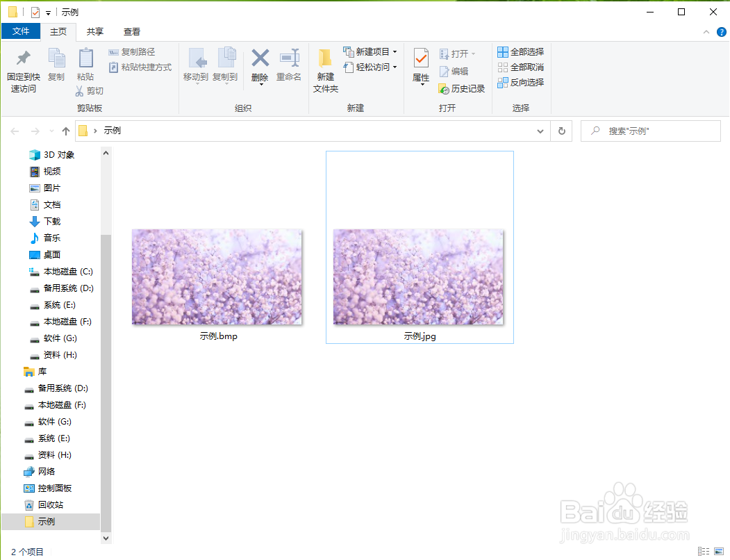
Task: Select the 示例.jpg thumbnail
Action: 419,277
